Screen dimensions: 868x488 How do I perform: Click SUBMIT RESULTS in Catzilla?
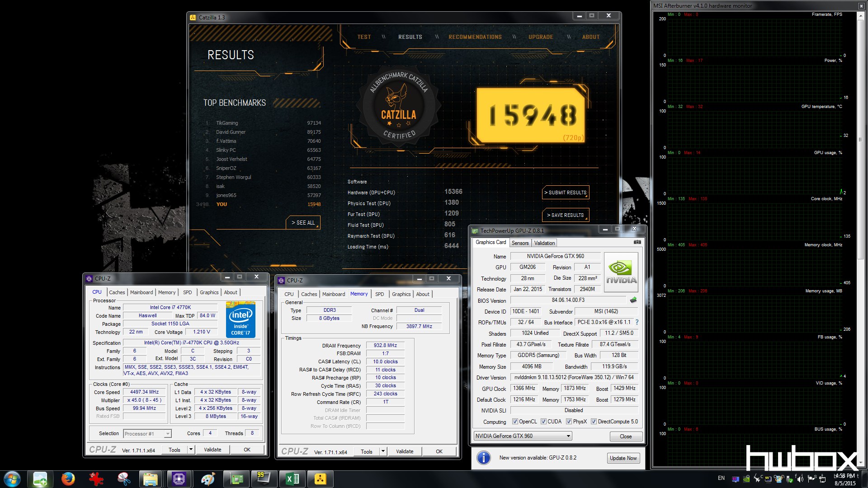pyautogui.click(x=566, y=192)
